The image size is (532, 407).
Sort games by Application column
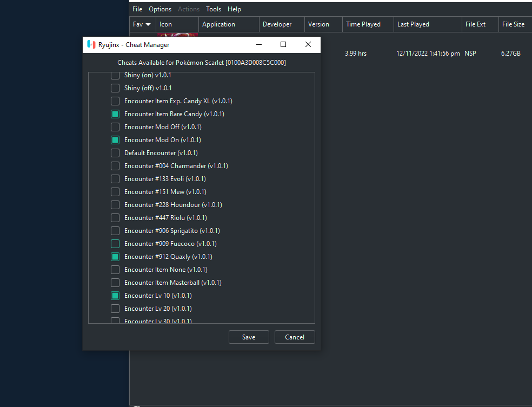(229, 24)
